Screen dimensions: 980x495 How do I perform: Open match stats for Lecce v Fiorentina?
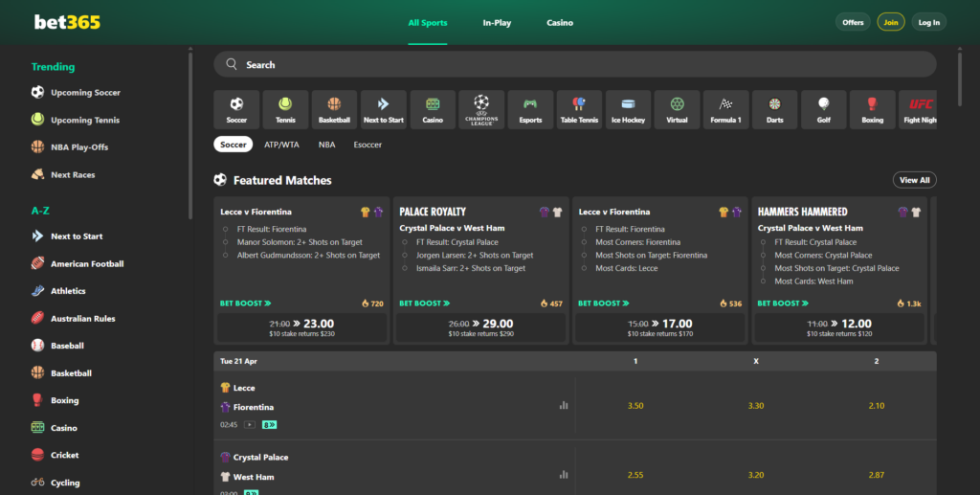[x=564, y=405]
